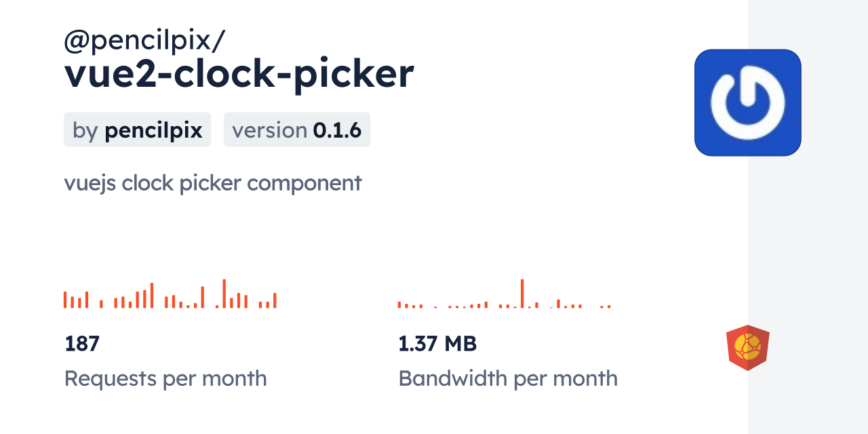Click the 1.37 MB bandwidth value
Viewport: 868px width, 434px height.
point(437,344)
